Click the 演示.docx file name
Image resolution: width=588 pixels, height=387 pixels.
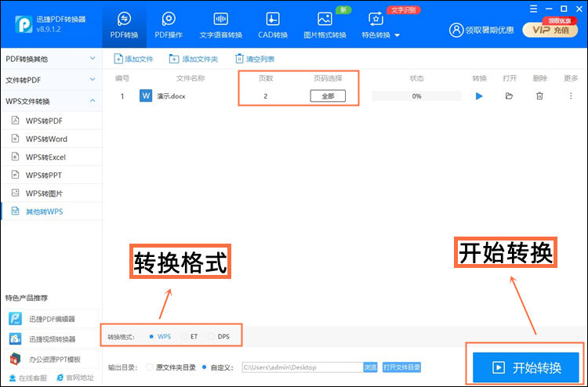pos(171,96)
